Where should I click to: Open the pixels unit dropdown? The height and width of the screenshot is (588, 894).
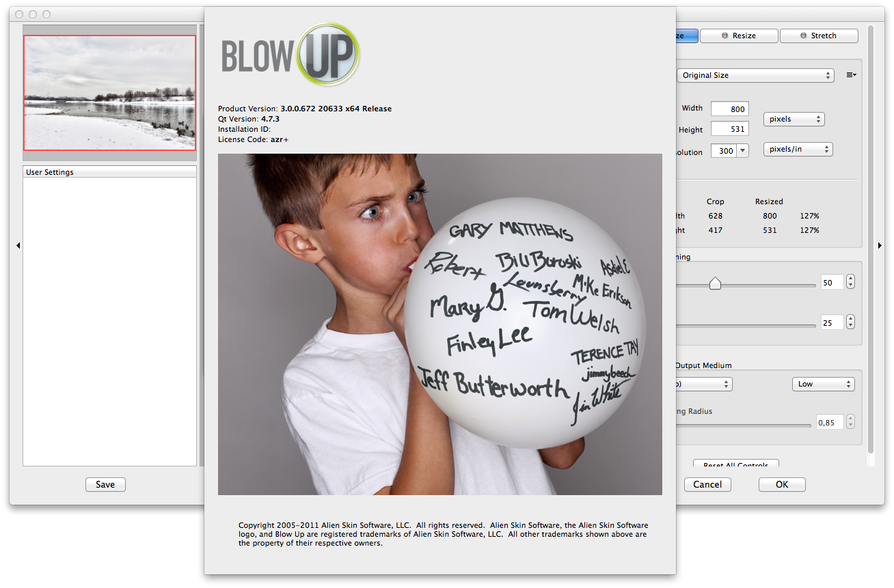(794, 119)
